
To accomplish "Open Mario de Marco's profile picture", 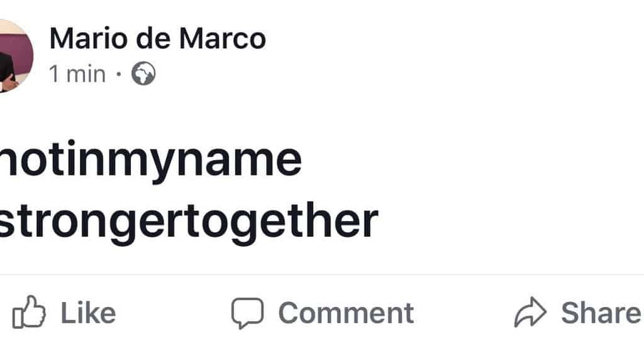I will pos(14,56).
